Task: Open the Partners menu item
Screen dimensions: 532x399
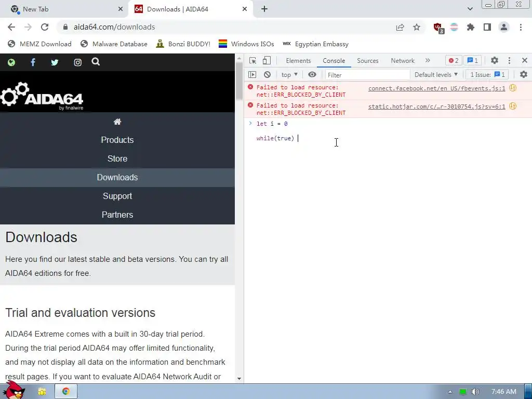Action: [x=117, y=215]
